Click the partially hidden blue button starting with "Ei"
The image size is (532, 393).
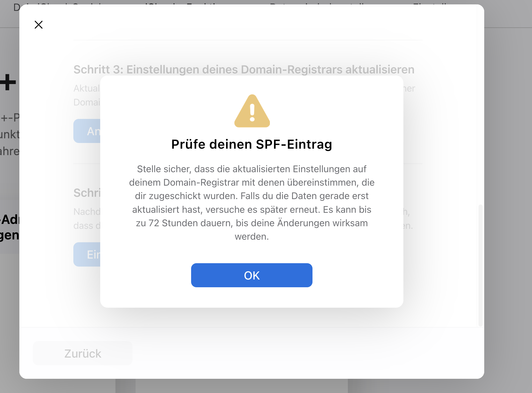[x=87, y=254]
